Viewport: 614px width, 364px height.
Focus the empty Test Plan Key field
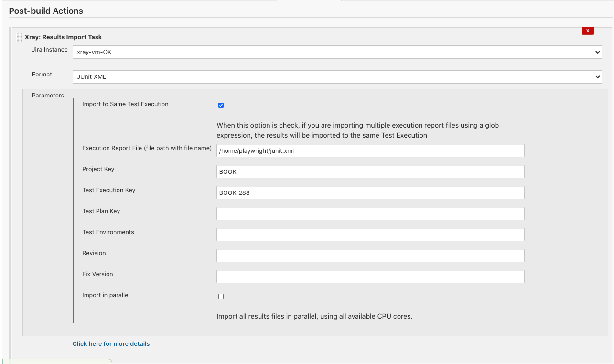click(370, 214)
